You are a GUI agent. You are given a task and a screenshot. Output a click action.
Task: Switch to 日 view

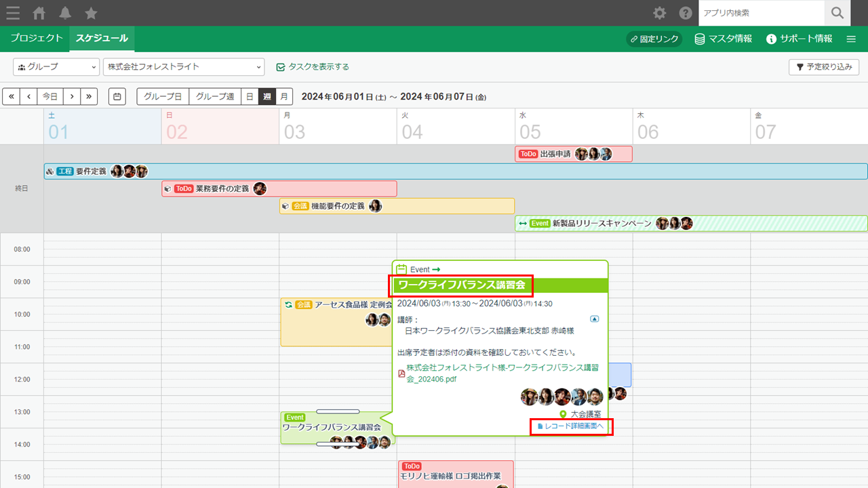point(250,96)
